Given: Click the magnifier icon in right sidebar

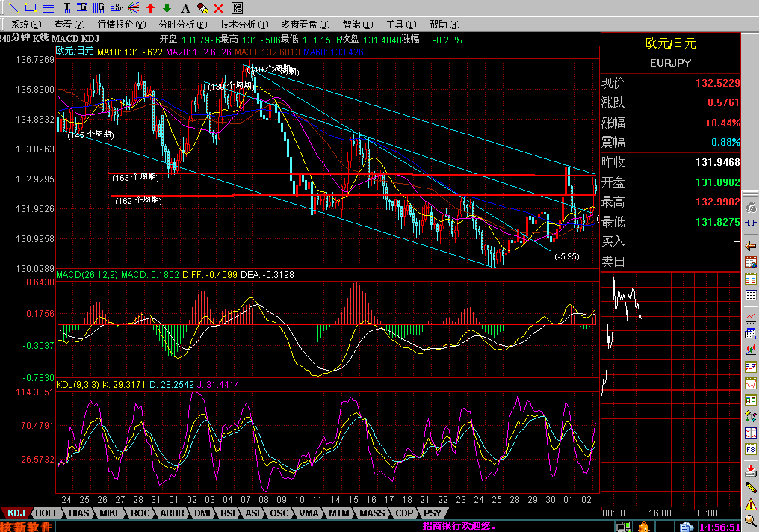Looking at the screenshot, I should click(751, 519).
